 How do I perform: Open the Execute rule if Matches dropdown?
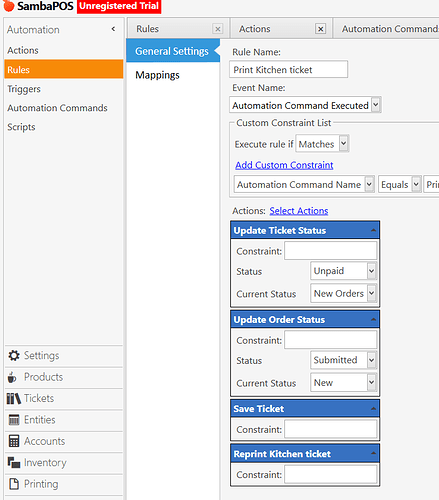343,144
